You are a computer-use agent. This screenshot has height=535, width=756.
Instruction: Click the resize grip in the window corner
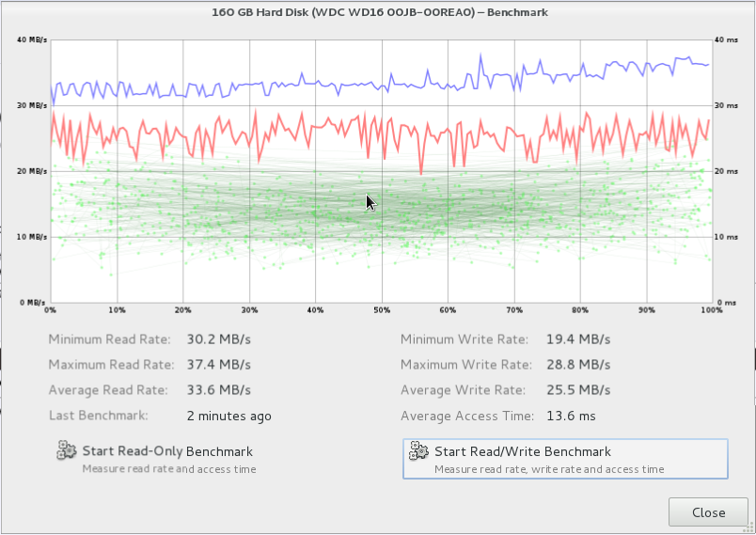[748, 528]
